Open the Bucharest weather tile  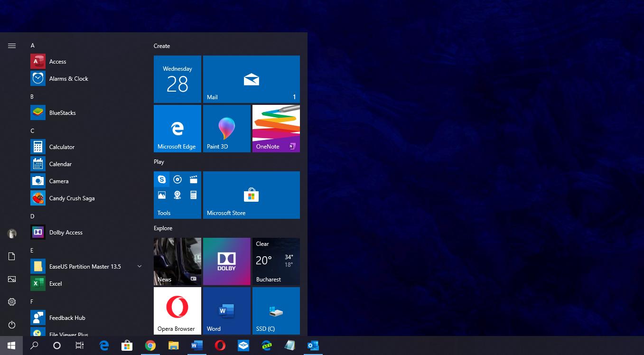[x=276, y=262]
